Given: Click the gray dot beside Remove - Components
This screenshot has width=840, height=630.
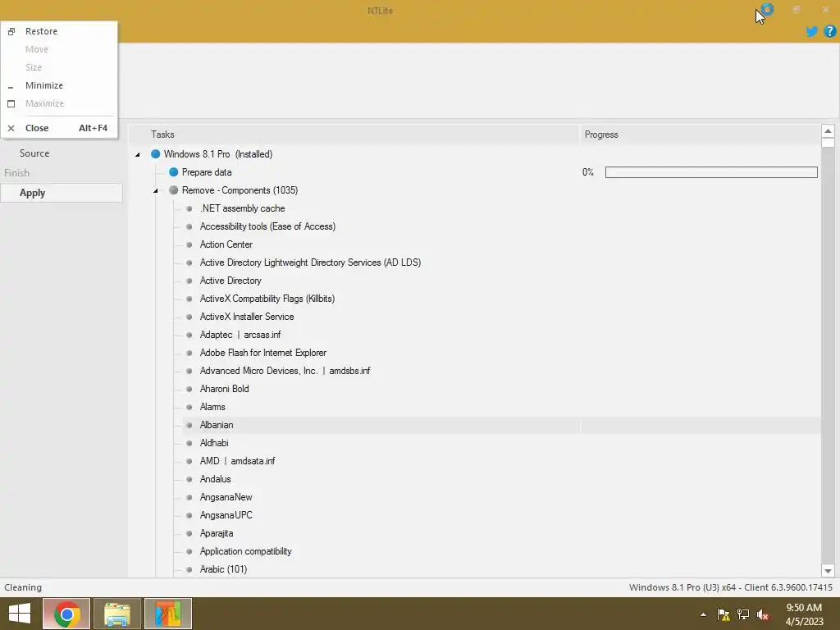Looking at the screenshot, I should tap(174, 190).
